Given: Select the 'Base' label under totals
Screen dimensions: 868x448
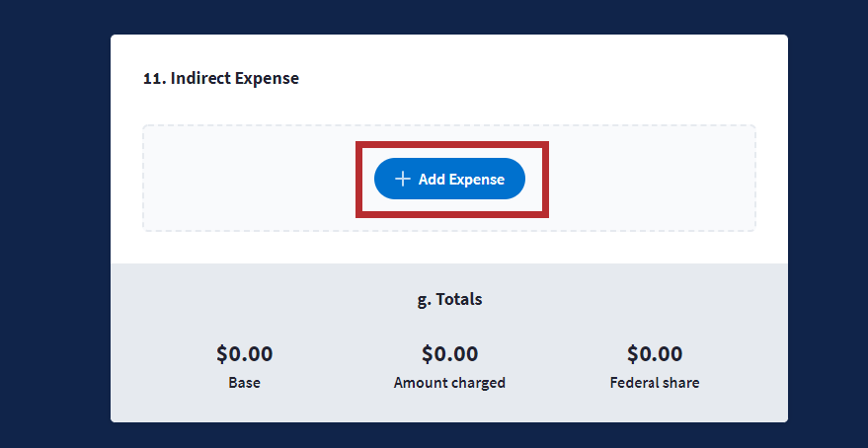Looking at the screenshot, I should [244, 383].
